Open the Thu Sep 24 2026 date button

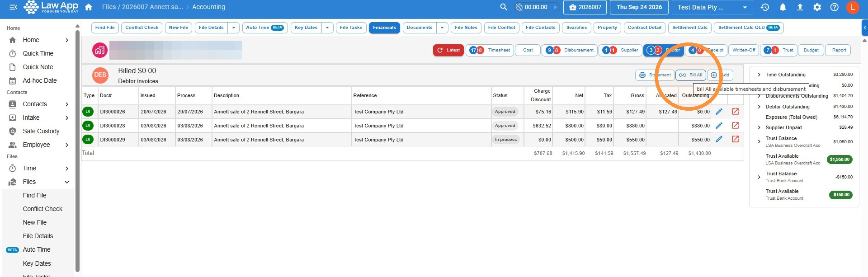click(x=639, y=7)
